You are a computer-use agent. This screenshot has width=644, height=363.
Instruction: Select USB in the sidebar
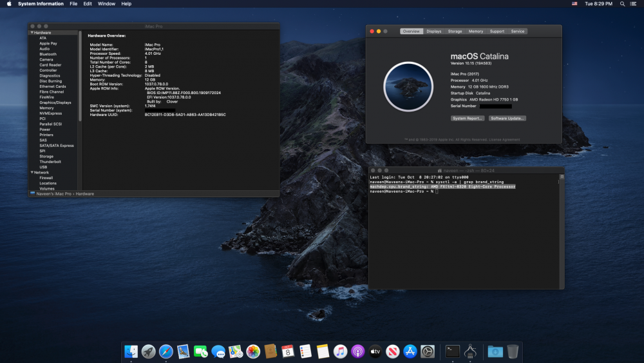[x=43, y=167]
